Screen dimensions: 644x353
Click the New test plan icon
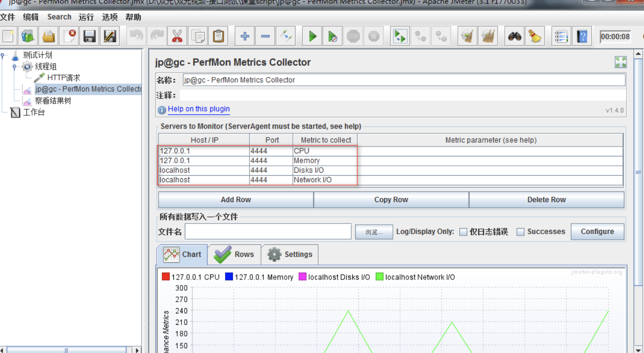click(8, 36)
